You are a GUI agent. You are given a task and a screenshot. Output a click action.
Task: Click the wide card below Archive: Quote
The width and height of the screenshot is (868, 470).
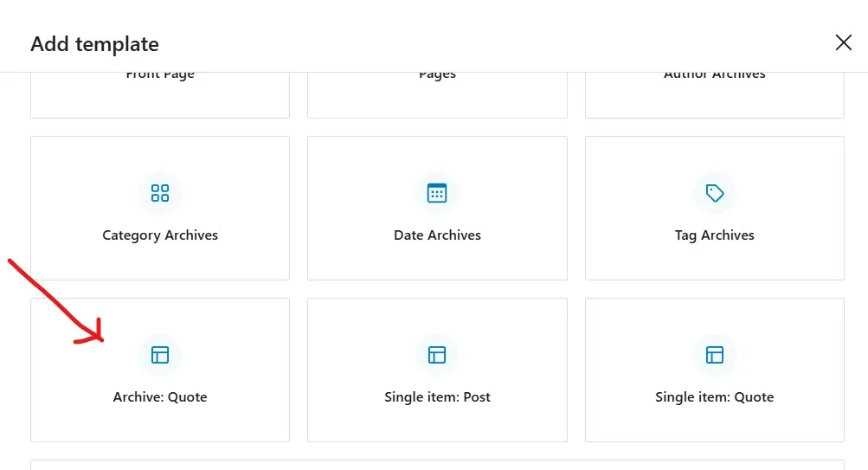coord(437,465)
